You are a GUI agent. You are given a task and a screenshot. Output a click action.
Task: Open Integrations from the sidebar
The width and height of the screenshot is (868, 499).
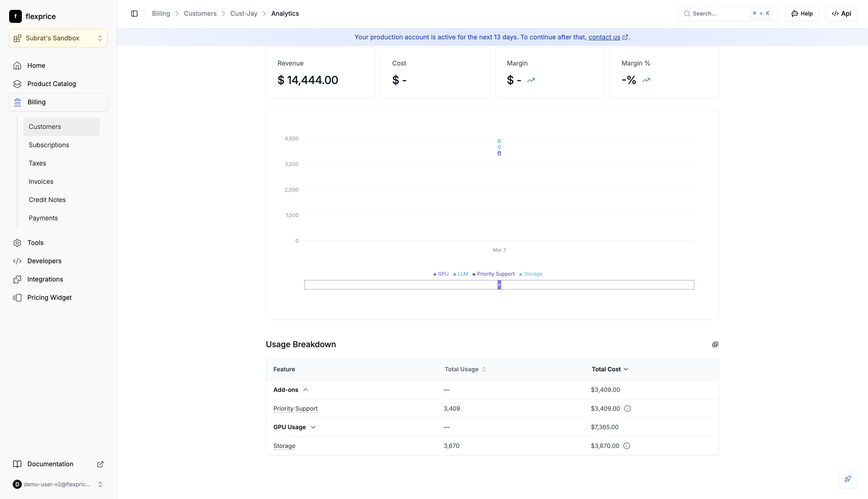[x=45, y=279]
